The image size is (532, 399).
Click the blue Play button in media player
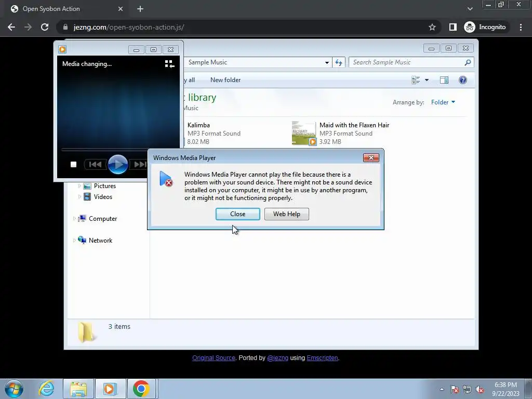tap(118, 164)
